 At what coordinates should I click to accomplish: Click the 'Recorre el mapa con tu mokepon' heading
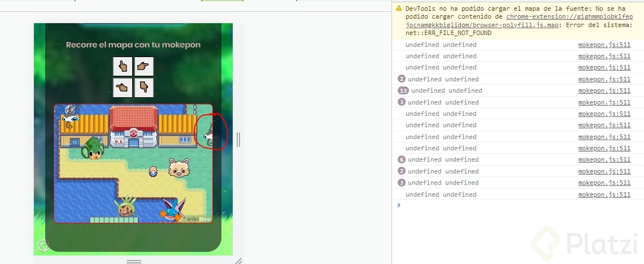(x=133, y=45)
